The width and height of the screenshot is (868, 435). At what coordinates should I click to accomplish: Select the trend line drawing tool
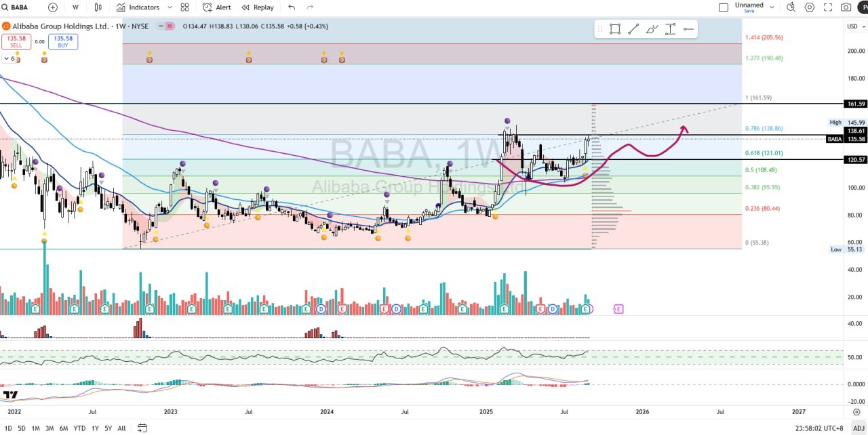tap(633, 29)
